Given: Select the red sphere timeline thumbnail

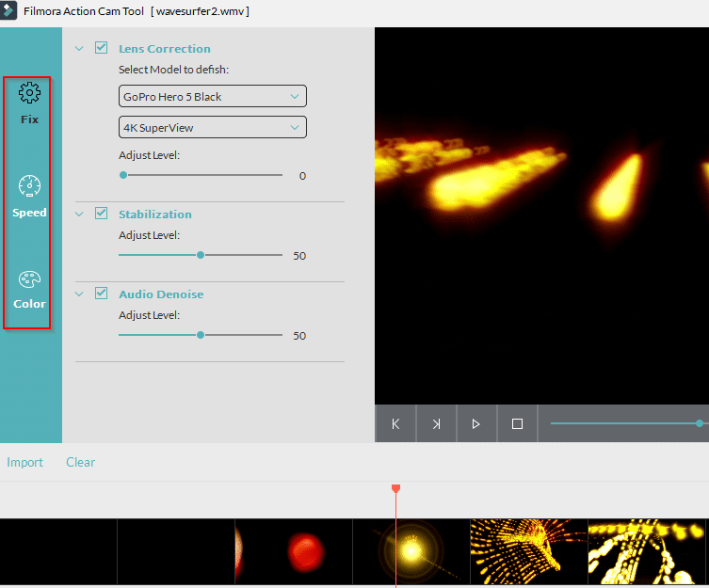Looking at the screenshot, I should [x=294, y=551].
